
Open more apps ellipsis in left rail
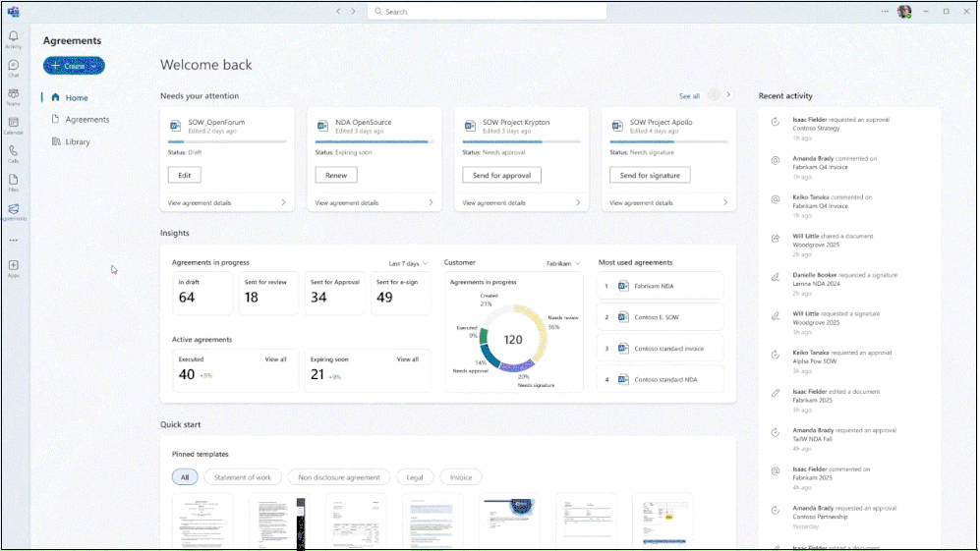tap(13, 240)
